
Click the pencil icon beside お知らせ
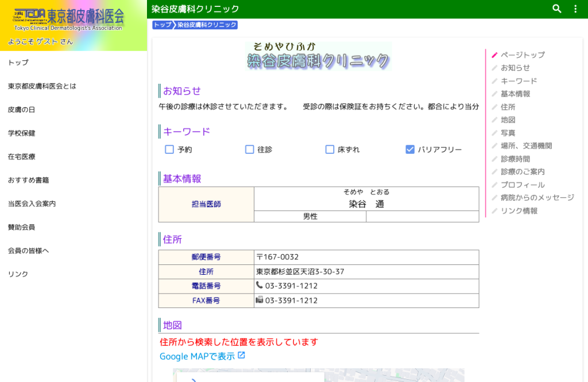(494, 68)
